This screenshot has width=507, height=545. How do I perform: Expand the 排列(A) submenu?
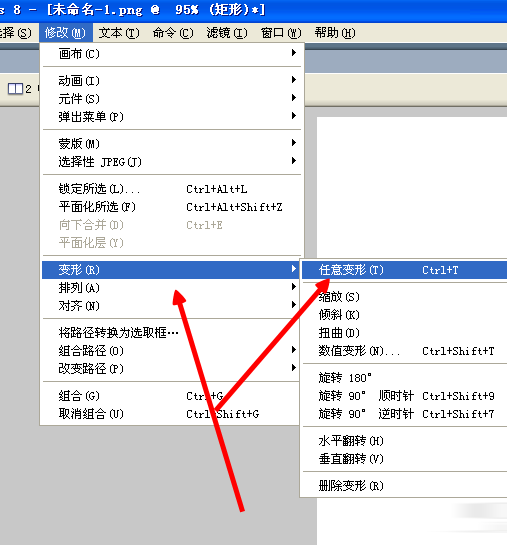pos(172,288)
